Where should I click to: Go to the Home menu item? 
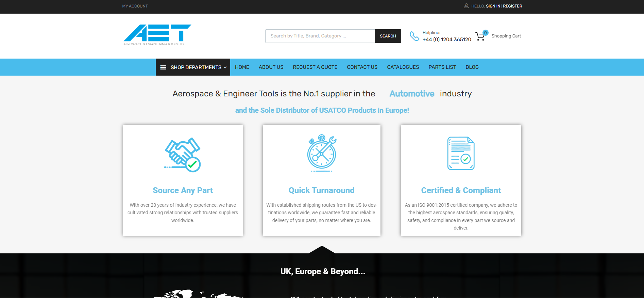coord(242,67)
